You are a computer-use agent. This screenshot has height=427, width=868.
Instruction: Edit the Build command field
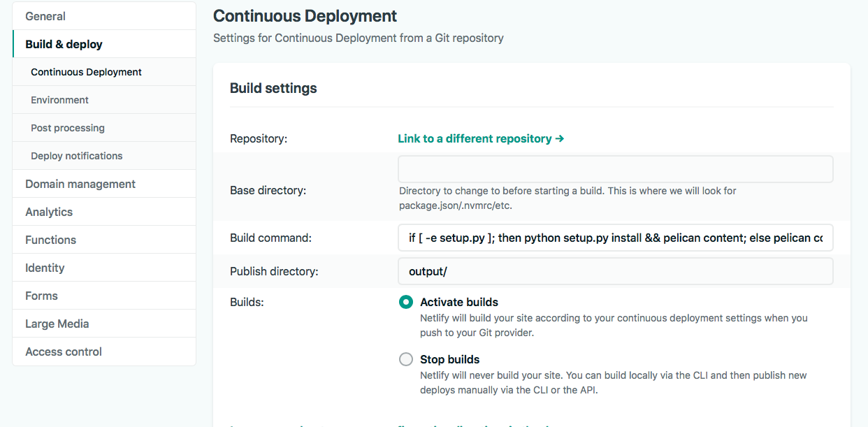tap(615, 238)
